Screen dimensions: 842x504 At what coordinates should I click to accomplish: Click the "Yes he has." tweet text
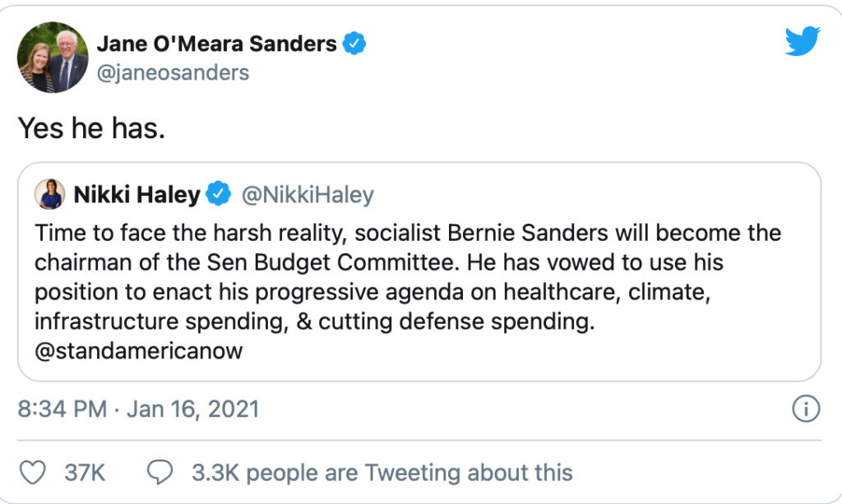tap(91, 128)
